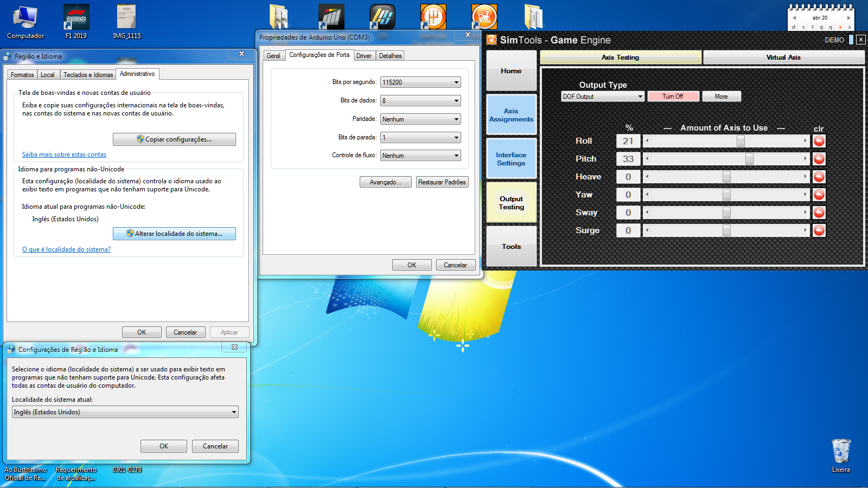Open the striped flag desktop shortcut
Viewport: 868px width, 488px height.
tap(331, 16)
